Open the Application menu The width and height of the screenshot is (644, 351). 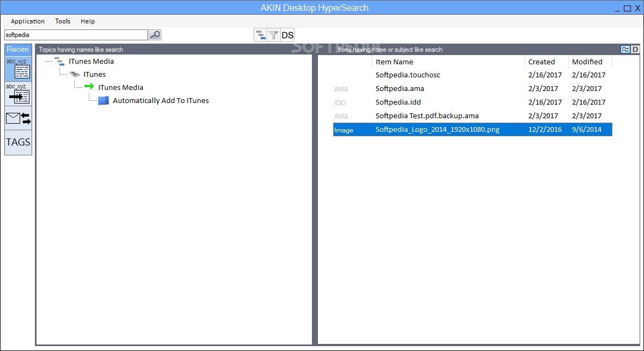pyautogui.click(x=27, y=21)
